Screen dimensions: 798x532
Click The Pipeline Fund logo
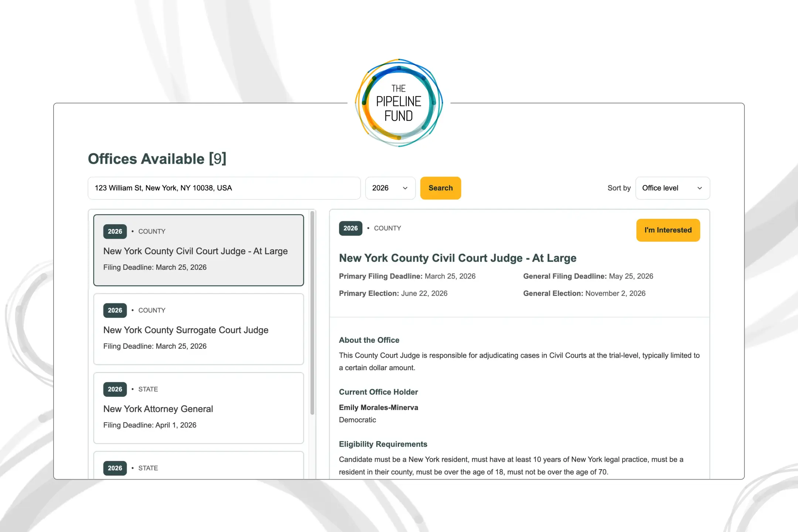(x=399, y=103)
